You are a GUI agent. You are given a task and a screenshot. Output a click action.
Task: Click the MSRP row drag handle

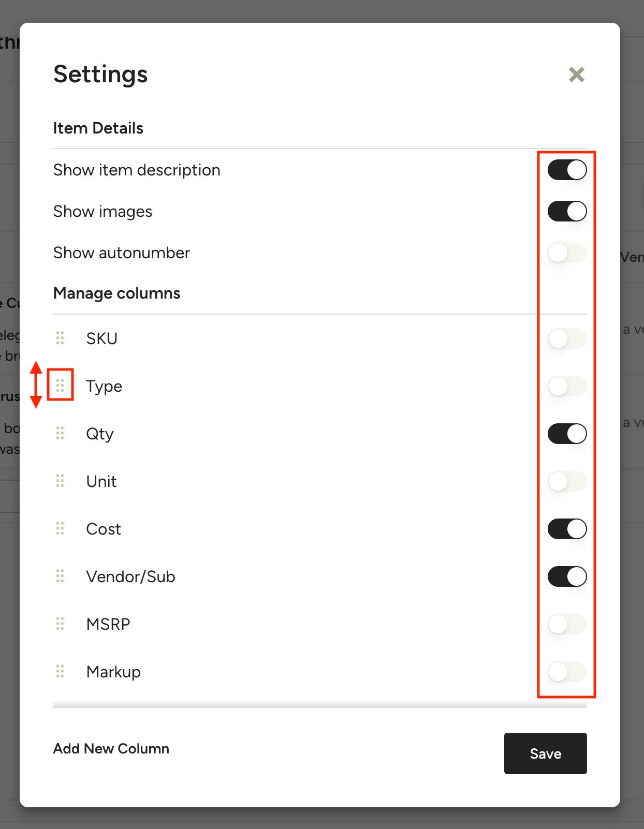pos(60,624)
